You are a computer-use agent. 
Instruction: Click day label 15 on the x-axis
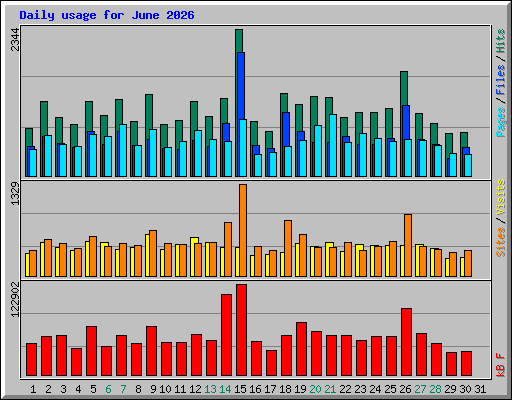[240, 389]
